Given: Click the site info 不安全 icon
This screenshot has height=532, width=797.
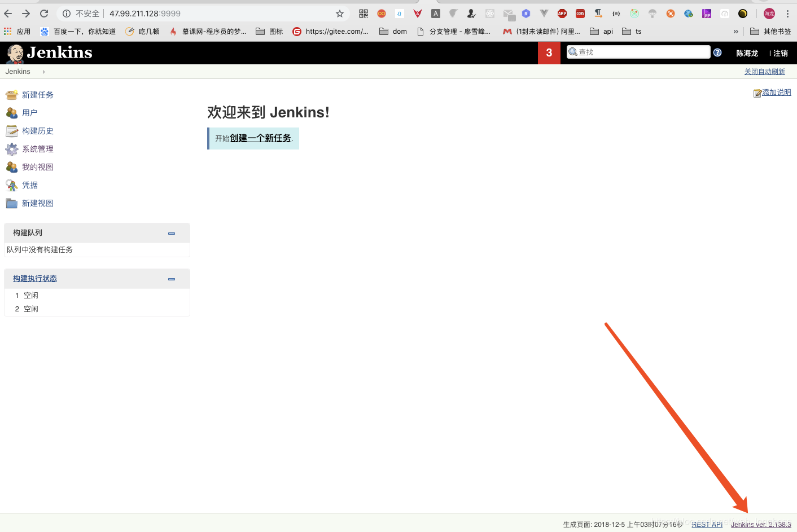Looking at the screenshot, I should tap(67, 14).
